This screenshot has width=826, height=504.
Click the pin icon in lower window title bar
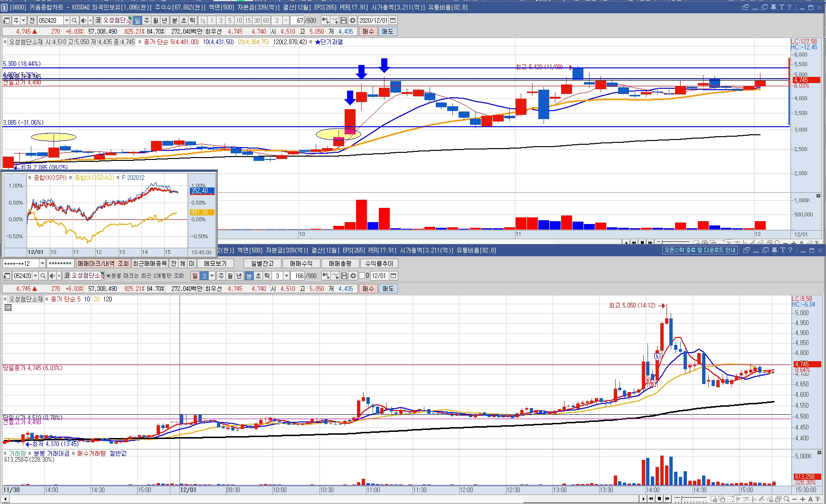pyautogui.click(x=774, y=250)
